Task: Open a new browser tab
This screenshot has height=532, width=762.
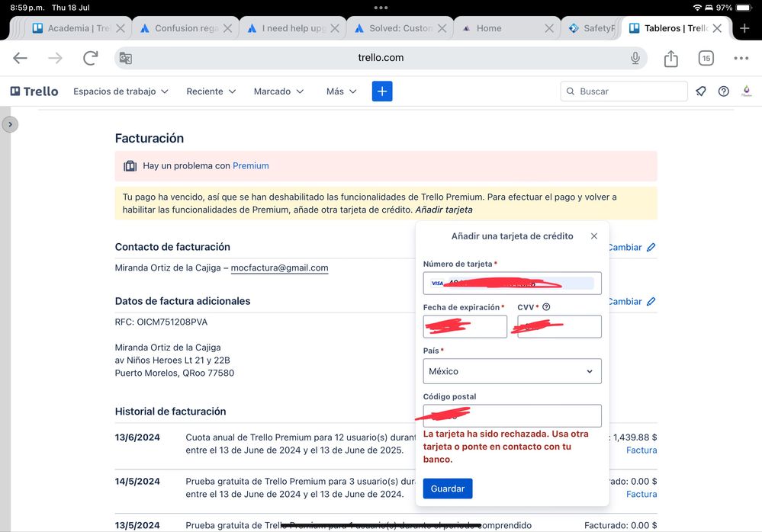Action: [x=744, y=28]
